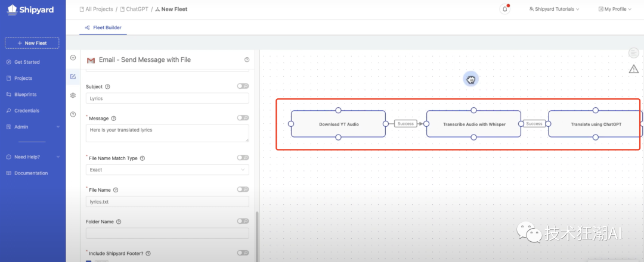Open fleet settings gear icon
The height and width of the screenshot is (262, 644).
[73, 95]
